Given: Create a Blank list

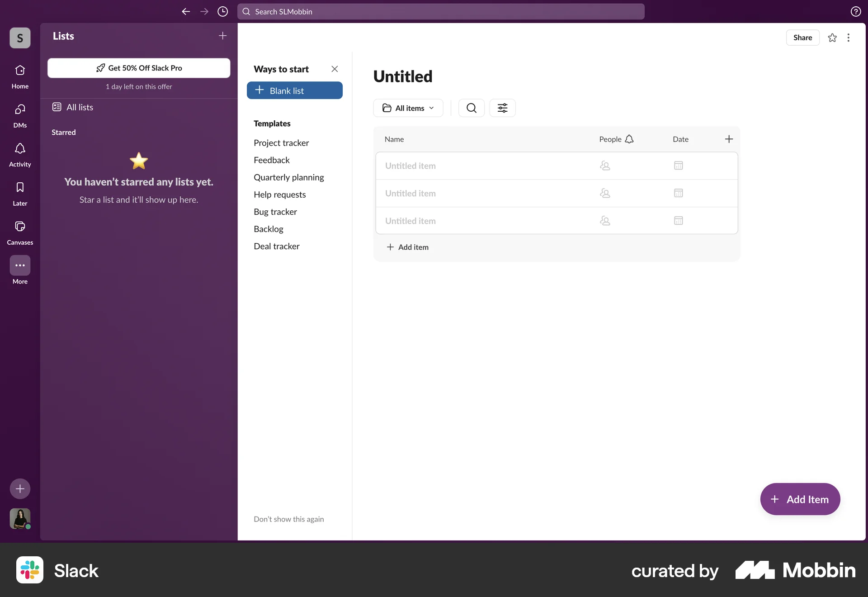Looking at the screenshot, I should click(294, 90).
